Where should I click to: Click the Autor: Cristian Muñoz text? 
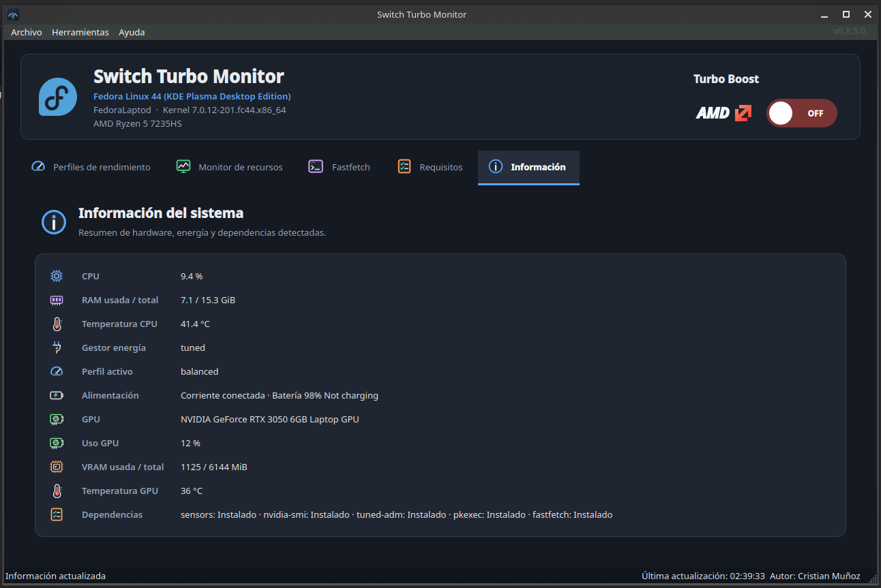click(815, 576)
